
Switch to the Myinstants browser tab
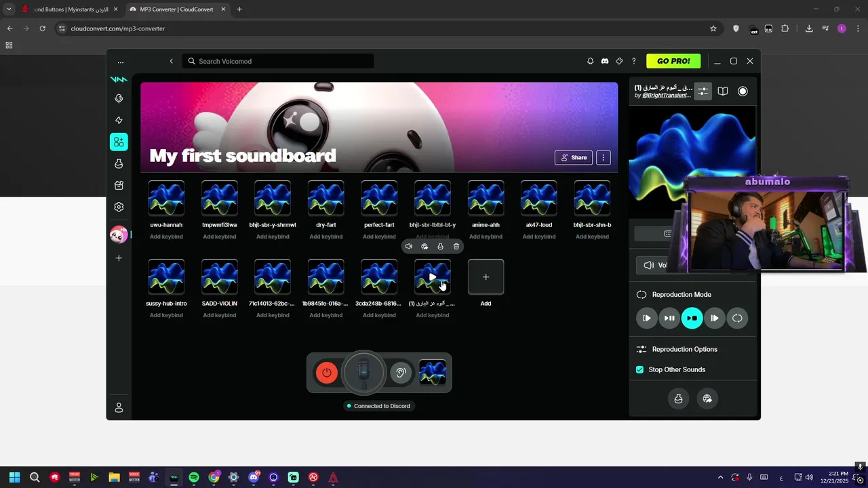(71, 9)
